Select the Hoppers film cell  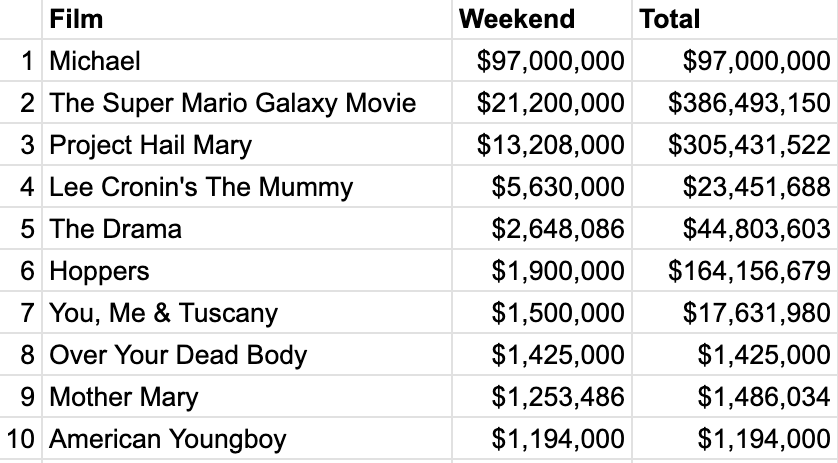247,271
